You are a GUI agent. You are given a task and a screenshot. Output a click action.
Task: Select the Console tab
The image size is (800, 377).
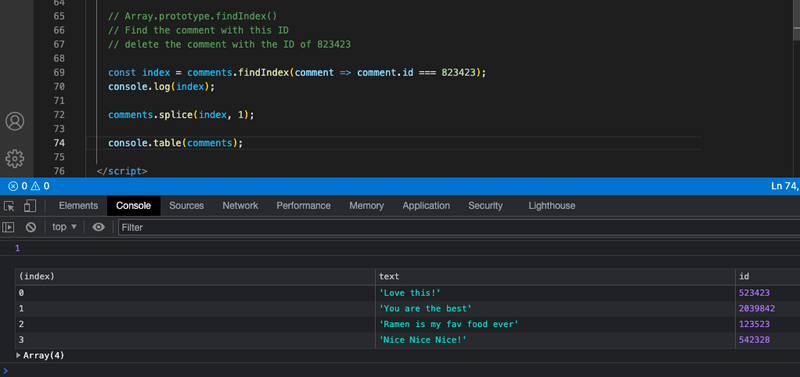pos(134,206)
